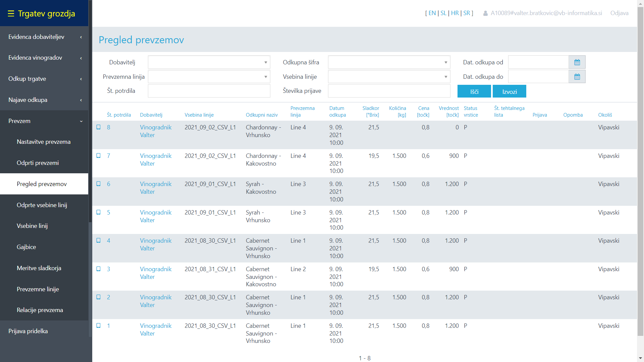
Task: Open receipt number 5 link
Action: click(x=109, y=213)
